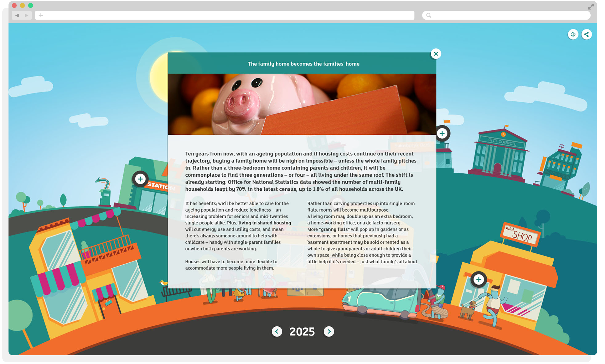Open the plus hotspot beside the City Council
Image resolution: width=605 pixels, height=364 pixels.
[x=442, y=133]
